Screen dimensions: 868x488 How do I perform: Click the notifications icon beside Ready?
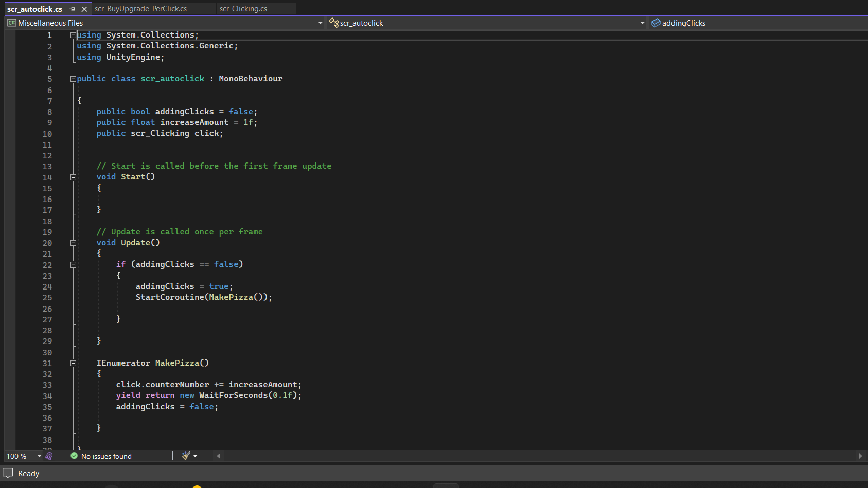8,473
